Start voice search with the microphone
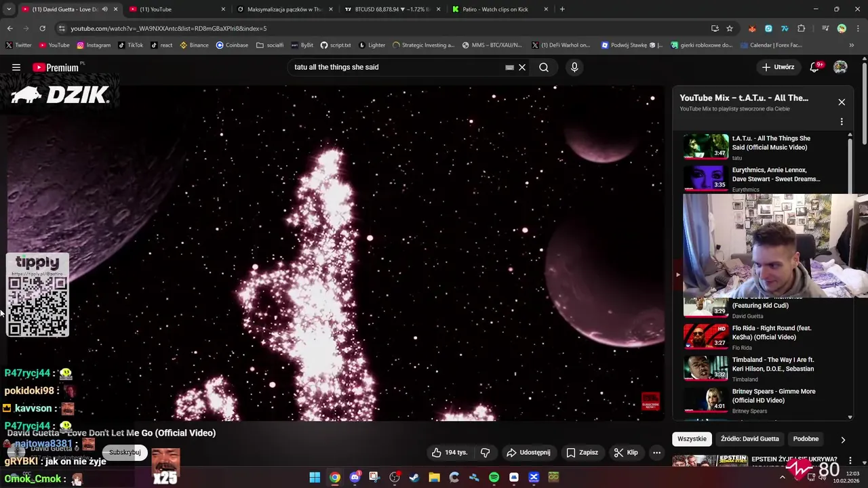Viewport: 868px width, 488px height. pyautogui.click(x=574, y=67)
